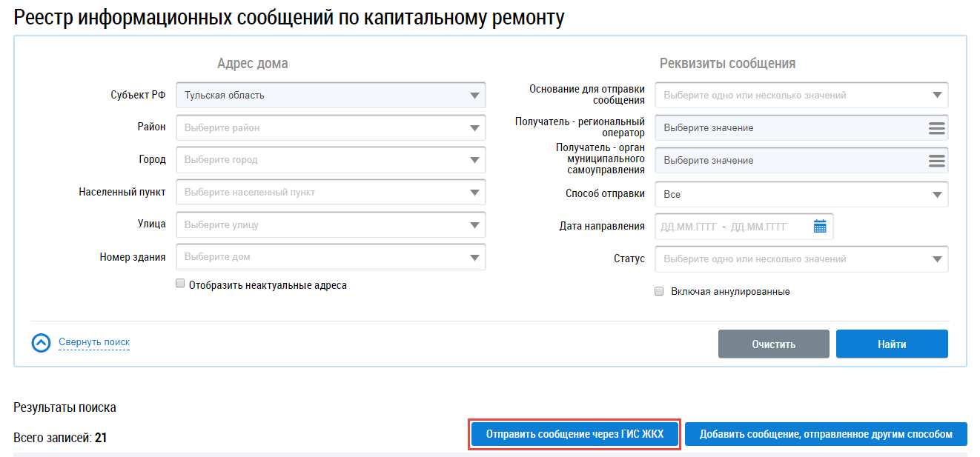This screenshot has height=457, width=980.
Task: Tick Отобразить неактуальные адреса checkbox
Action: tap(180, 284)
